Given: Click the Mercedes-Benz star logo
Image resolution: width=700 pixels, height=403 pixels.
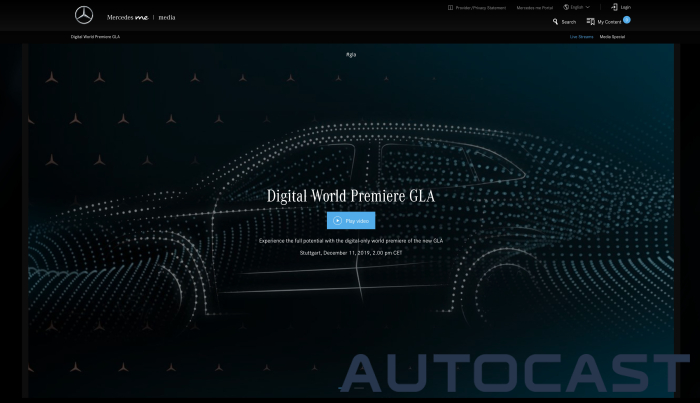Looking at the screenshot, I should coord(84,16).
